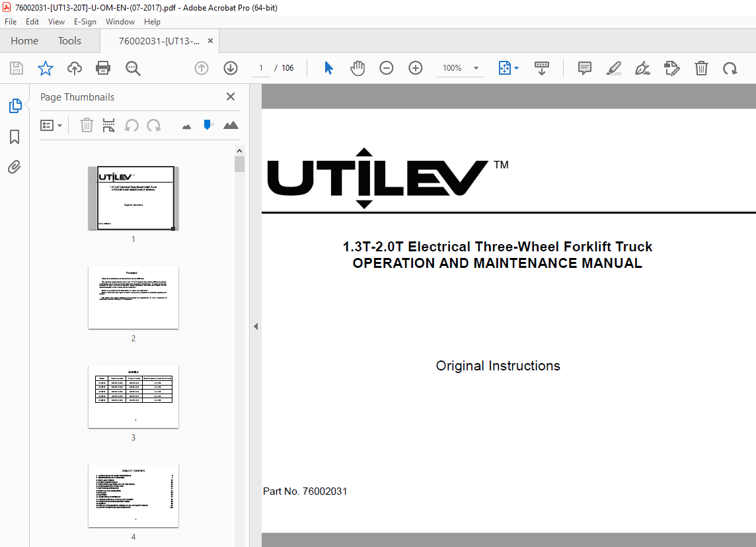Switch to the Tools tab

click(x=69, y=41)
